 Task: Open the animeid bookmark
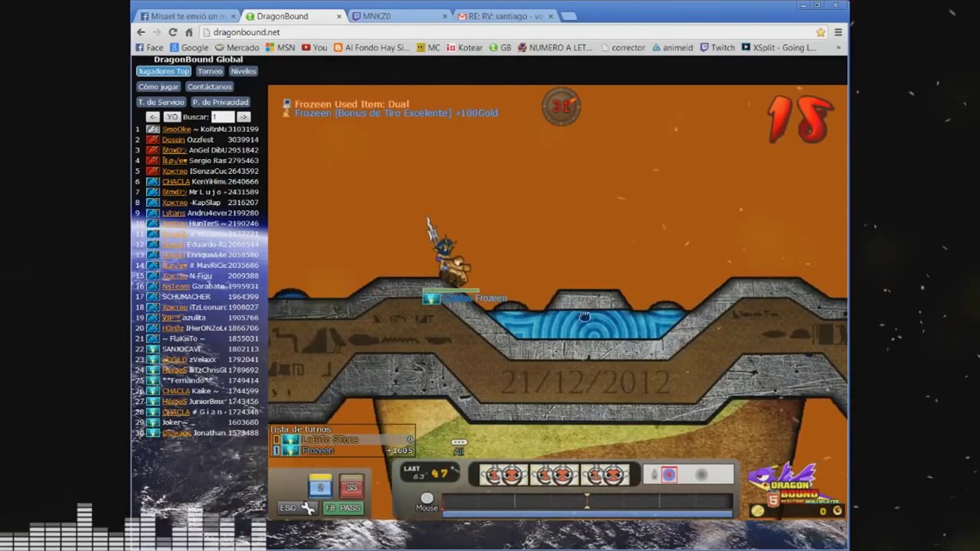(x=672, y=47)
